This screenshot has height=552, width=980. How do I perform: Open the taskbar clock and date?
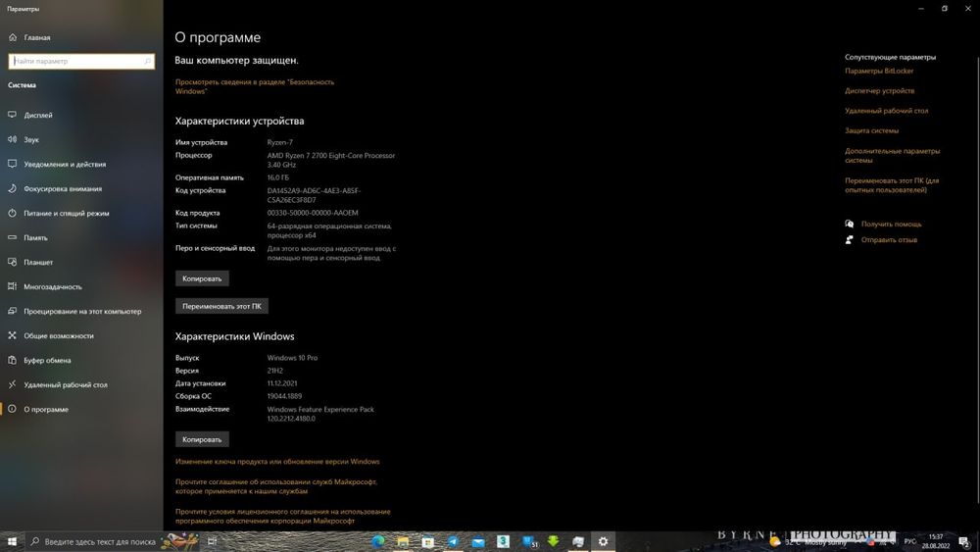tap(936, 541)
